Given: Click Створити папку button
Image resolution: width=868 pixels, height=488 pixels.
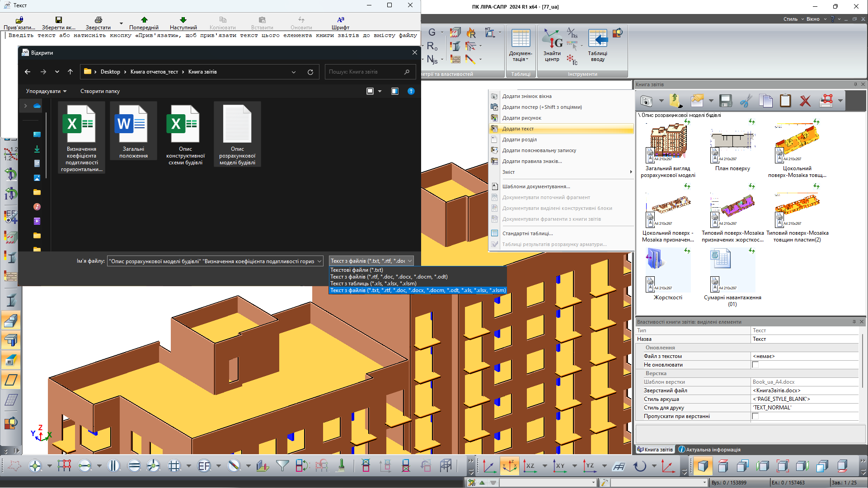Looking at the screenshot, I should pyautogui.click(x=100, y=91).
